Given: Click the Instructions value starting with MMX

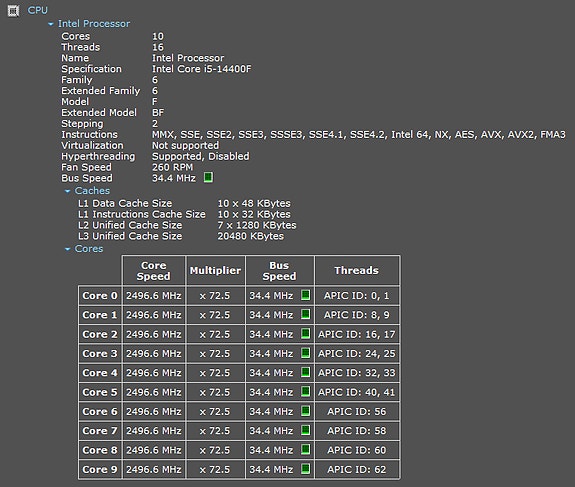Looking at the screenshot, I should pyautogui.click(x=359, y=135).
